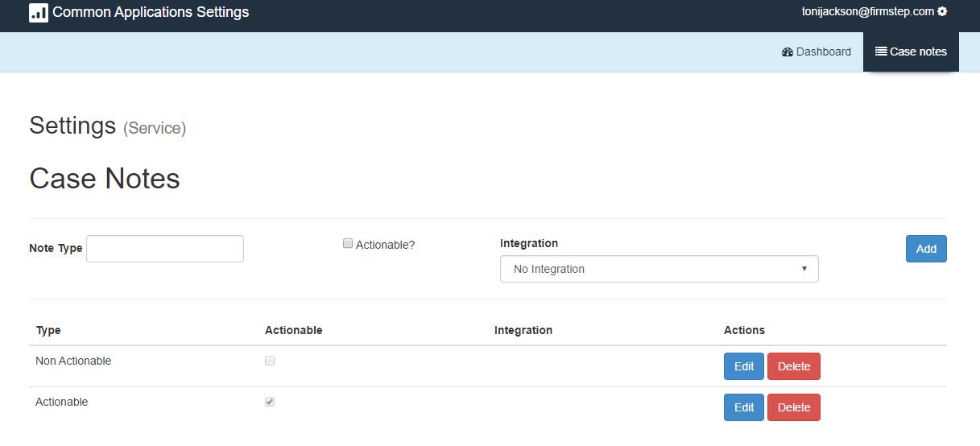Click the Case notes list icon

pyautogui.click(x=881, y=52)
